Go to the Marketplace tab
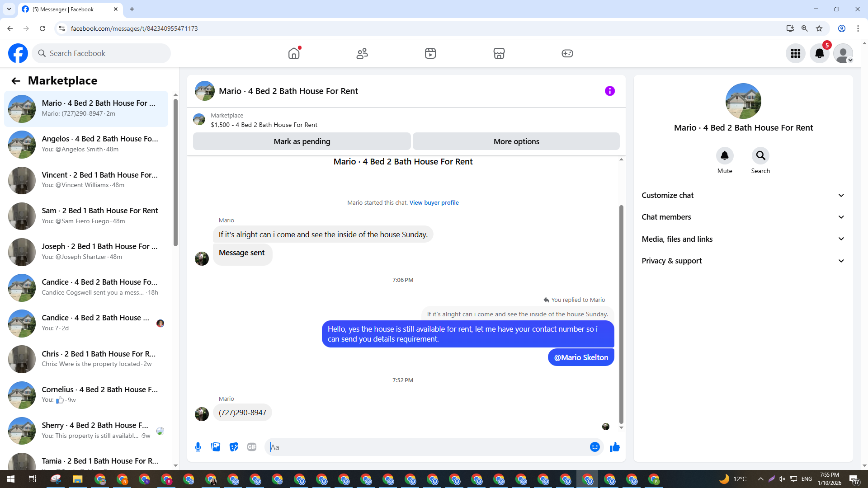This screenshot has height=488, width=868. tap(499, 53)
